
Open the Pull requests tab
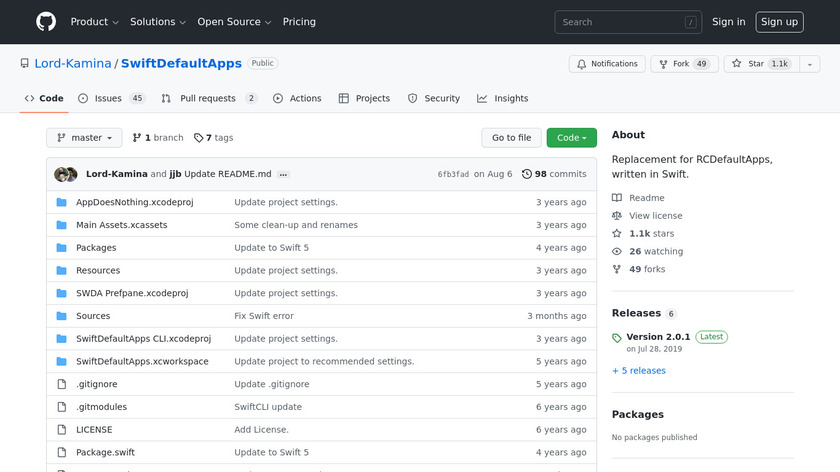pos(211,99)
